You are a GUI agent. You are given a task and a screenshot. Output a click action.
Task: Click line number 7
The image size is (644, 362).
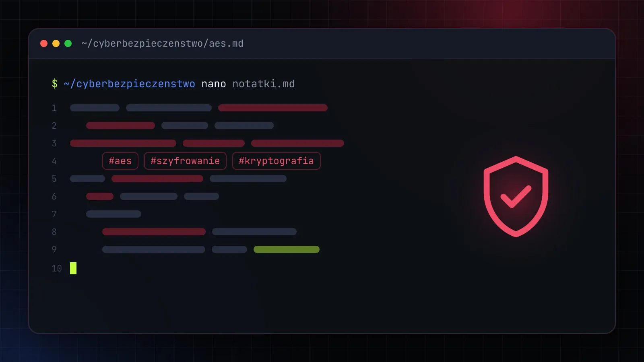(54, 214)
